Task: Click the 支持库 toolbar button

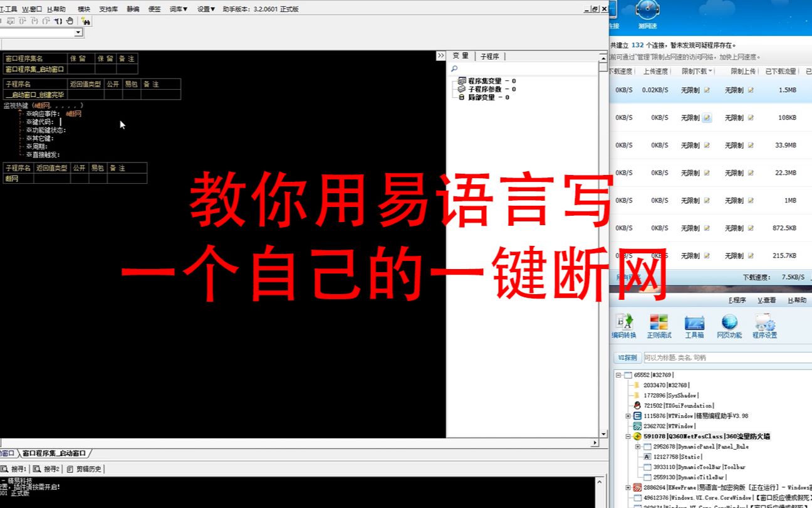Action: (108, 9)
